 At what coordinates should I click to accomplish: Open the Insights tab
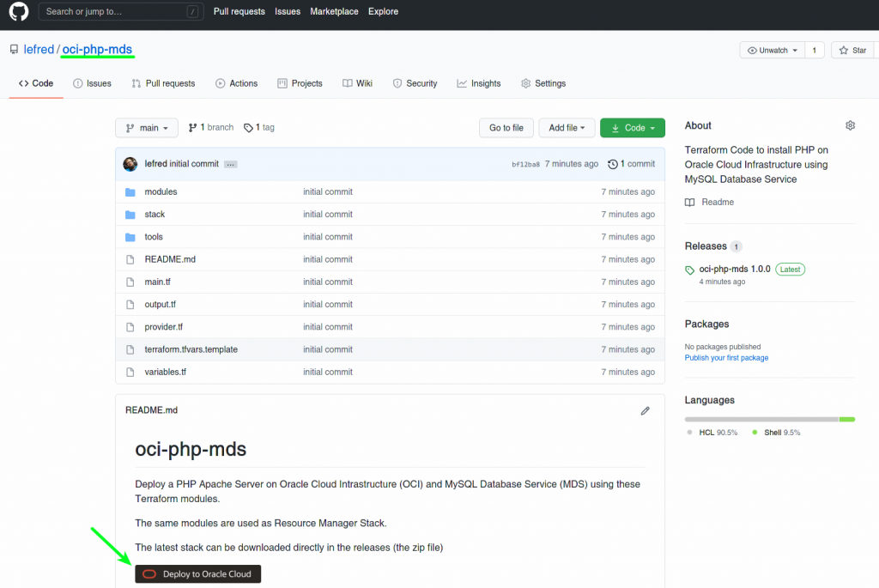tap(479, 83)
